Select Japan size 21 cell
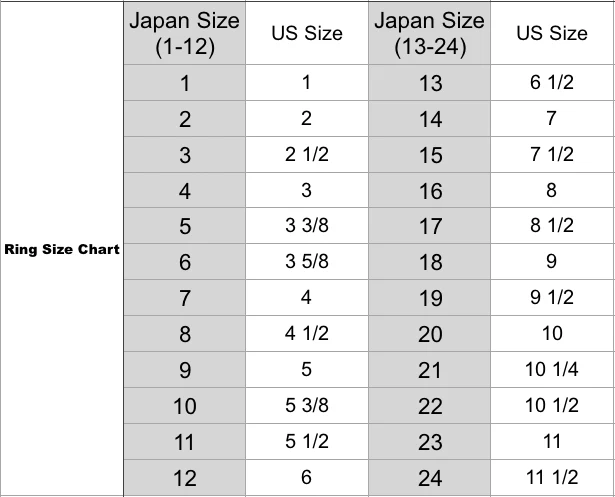 tap(430, 370)
